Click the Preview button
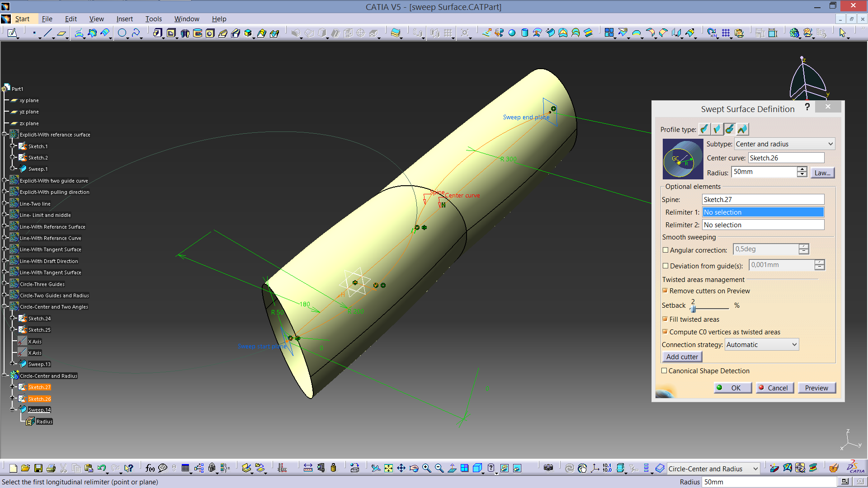The height and width of the screenshot is (488, 868). coord(816,388)
